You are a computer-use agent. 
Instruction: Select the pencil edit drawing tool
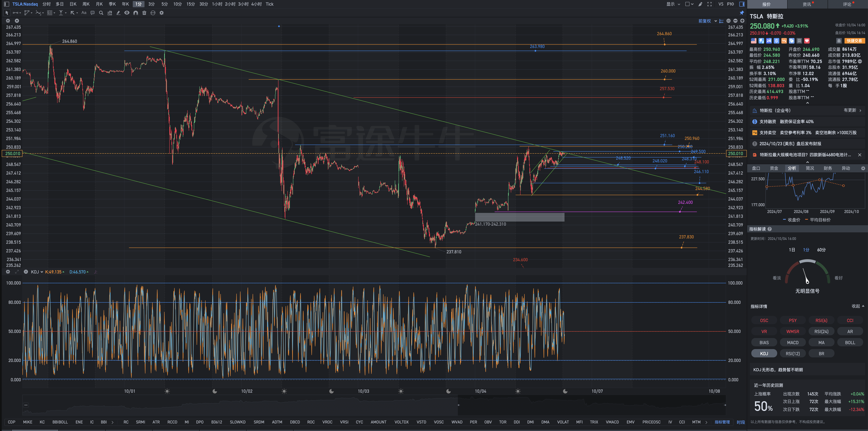[118, 13]
